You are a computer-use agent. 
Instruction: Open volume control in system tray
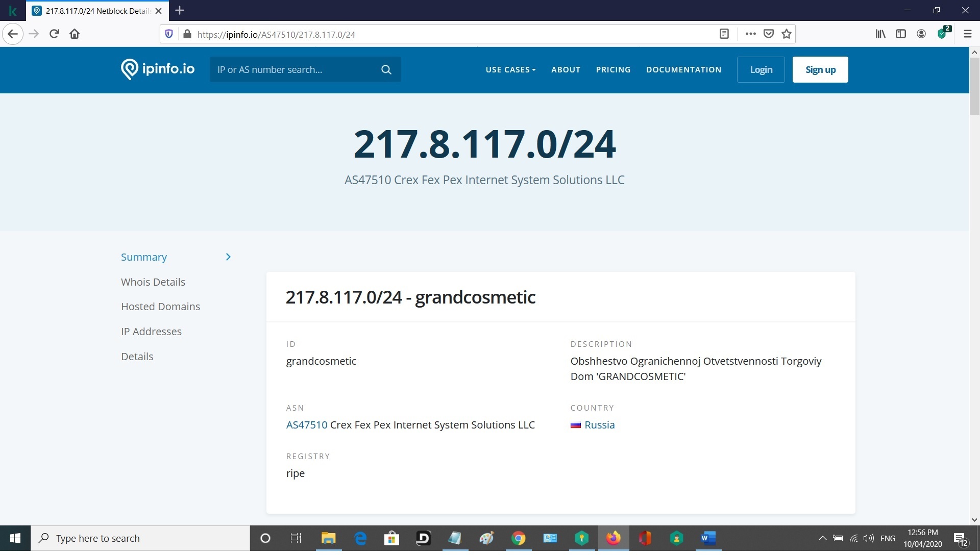[868, 538]
